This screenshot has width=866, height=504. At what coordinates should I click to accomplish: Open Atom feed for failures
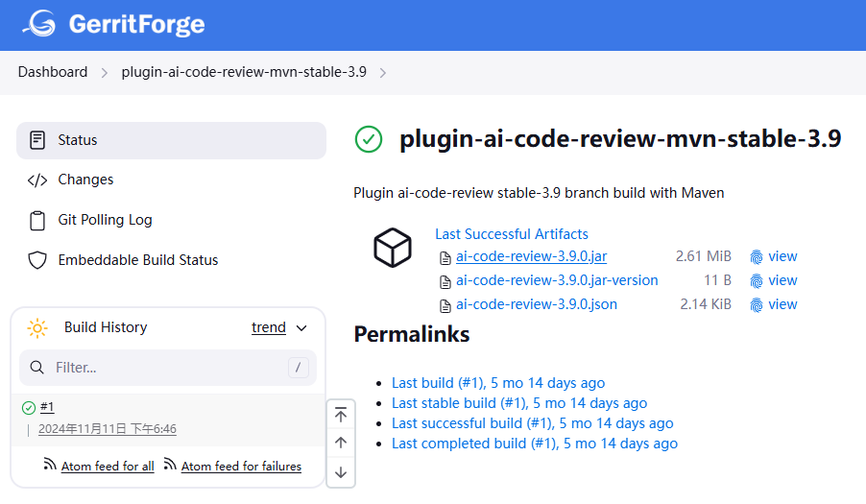[x=241, y=467]
